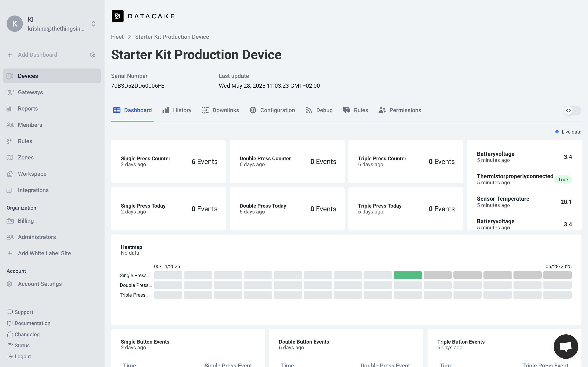This screenshot has height=367, width=588.
Task: Toggle the code view switch
Action: [x=572, y=111]
